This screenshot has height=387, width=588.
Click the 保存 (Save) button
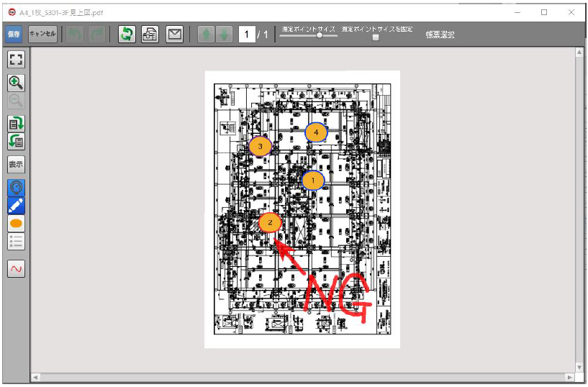[x=14, y=35]
